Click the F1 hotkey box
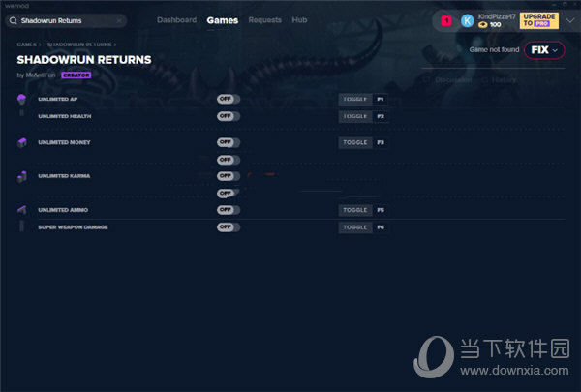This screenshot has height=392, width=581. (381, 100)
